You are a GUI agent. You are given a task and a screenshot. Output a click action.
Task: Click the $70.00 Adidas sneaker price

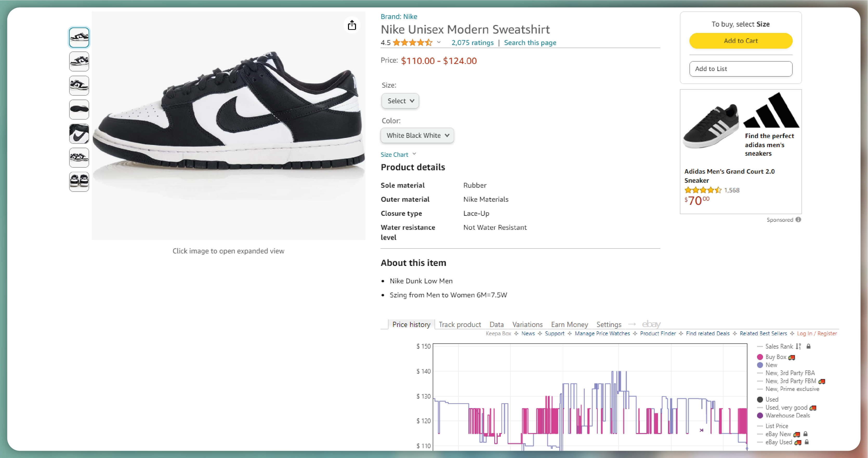click(697, 200)
